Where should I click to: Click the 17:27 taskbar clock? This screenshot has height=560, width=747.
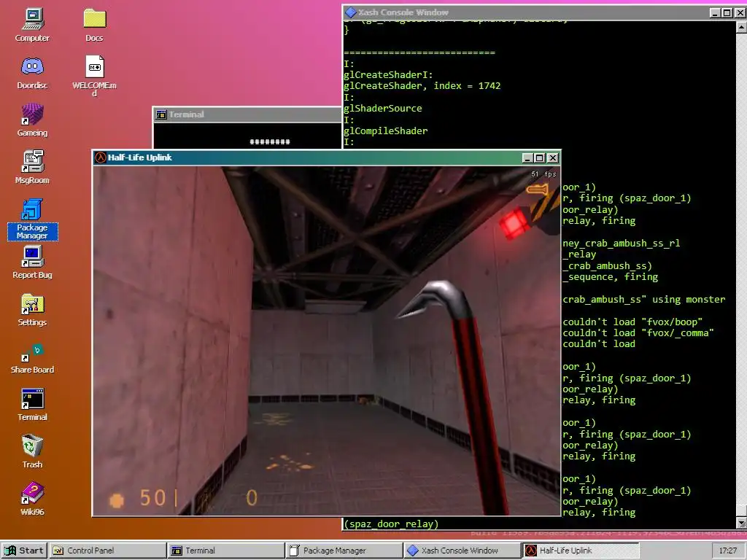(x=727, y=551)
